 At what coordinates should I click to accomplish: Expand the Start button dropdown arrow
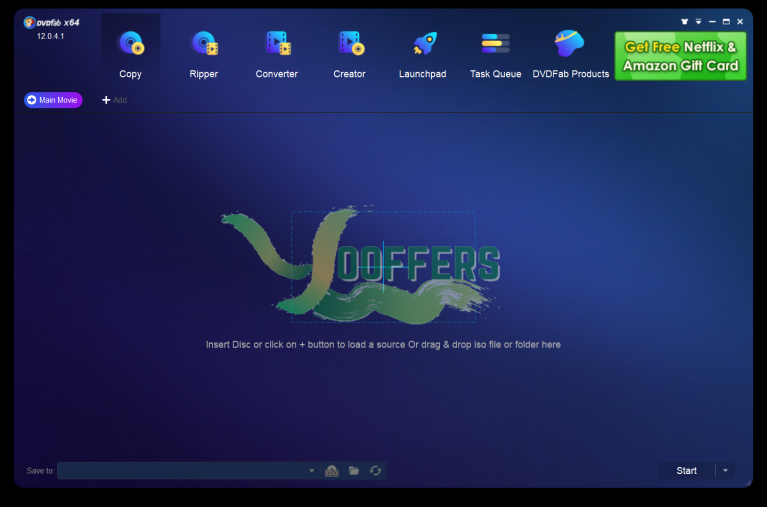pyautogui.click(x=725, y=470)
